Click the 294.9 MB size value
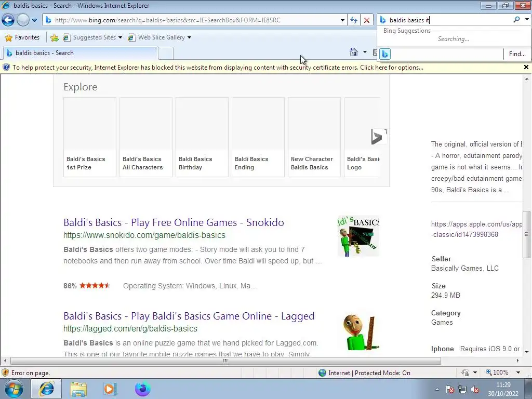Image resolution: width=532 pixels, height=399 pixels. click(x=445, y=295)
